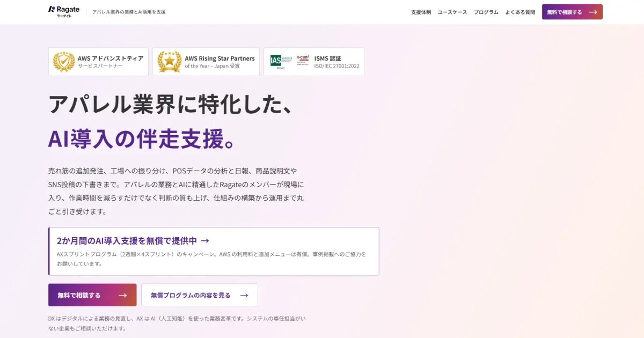Click tagline アパレル業界の業務とAI活用を支援
The height and width of the screenshot is (338, 644).
tap(129, 12)
